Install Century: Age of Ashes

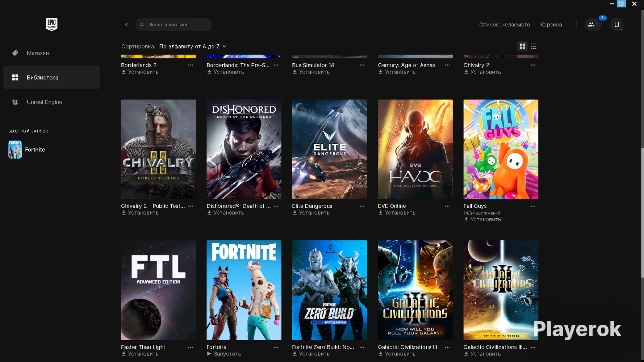(397, 72)
